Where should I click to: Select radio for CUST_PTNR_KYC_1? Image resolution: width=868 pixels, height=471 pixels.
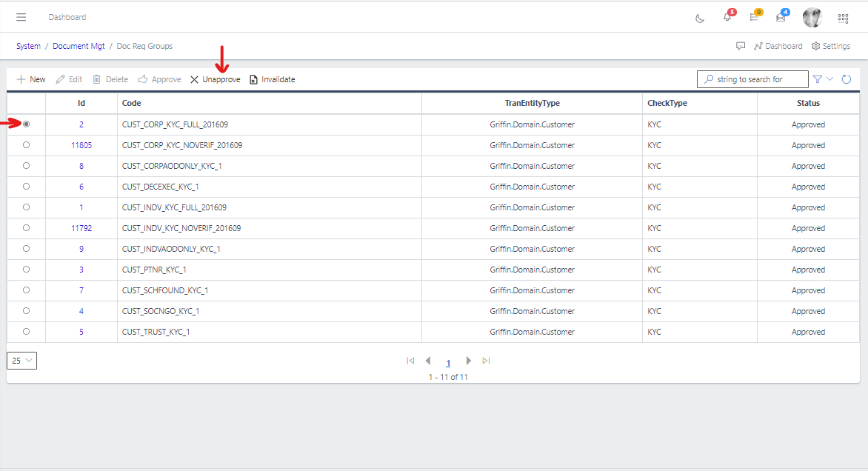coord(26,270)
